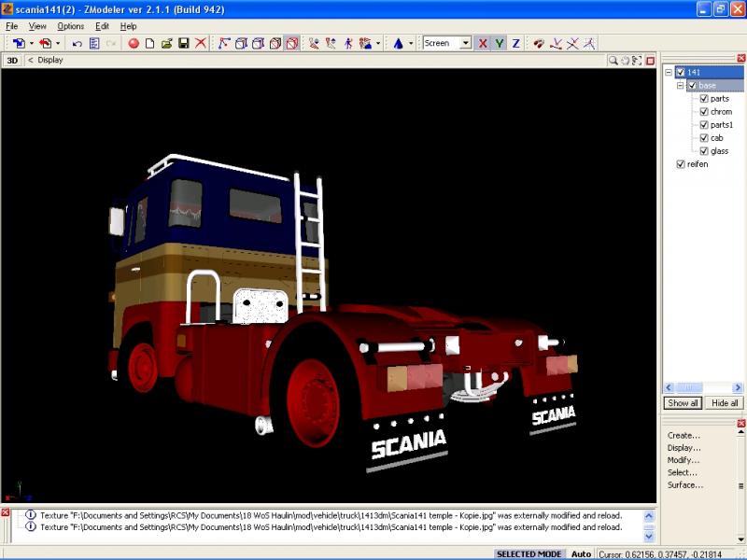Click the blue Import toolbar icon
The image size is (747, 560).
pos(19,43)
